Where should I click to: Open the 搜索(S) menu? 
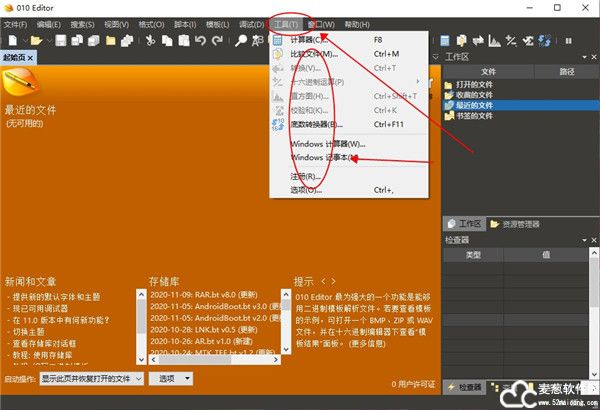tap(82, 25)
